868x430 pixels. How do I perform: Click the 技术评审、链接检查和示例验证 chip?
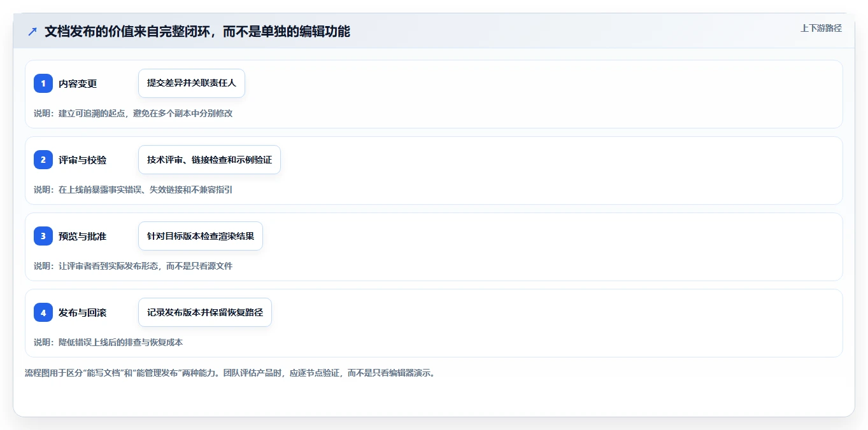click(x=210, y=160)
